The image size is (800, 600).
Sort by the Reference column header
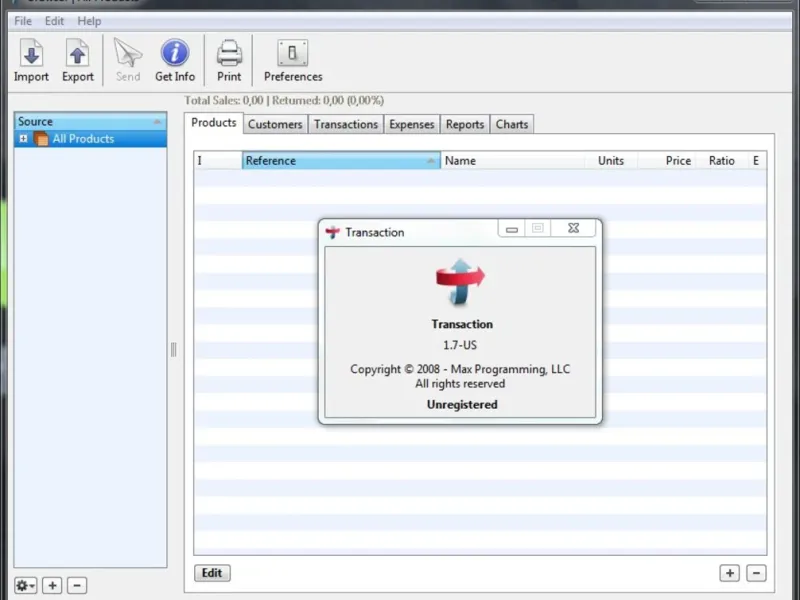(x=341, y=161)
